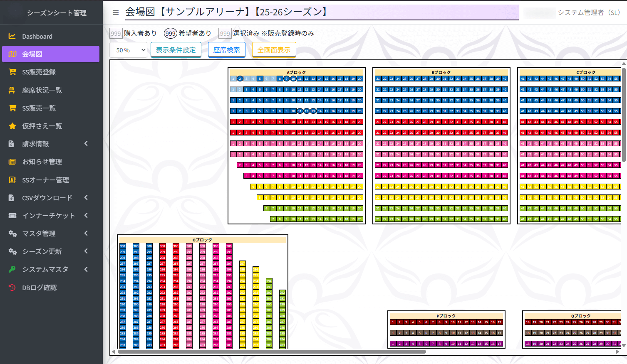
Task: Click the 全画面表示 button
Action: [x=274, y=49]
